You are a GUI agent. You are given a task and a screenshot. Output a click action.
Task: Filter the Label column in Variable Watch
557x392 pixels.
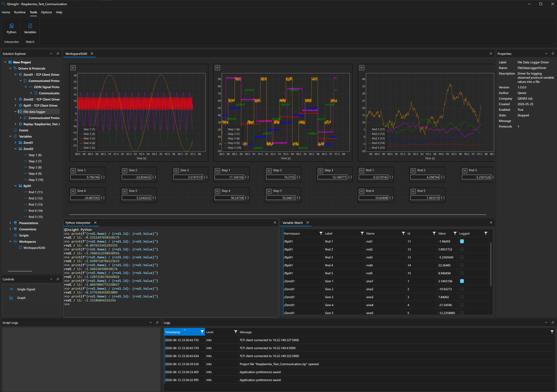coord(362,233)
